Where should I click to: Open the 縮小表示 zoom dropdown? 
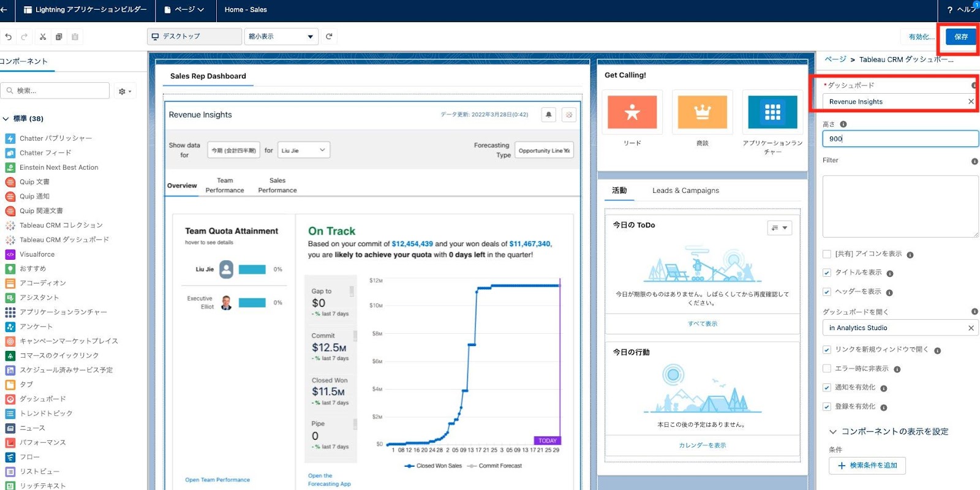pos(282,37)
